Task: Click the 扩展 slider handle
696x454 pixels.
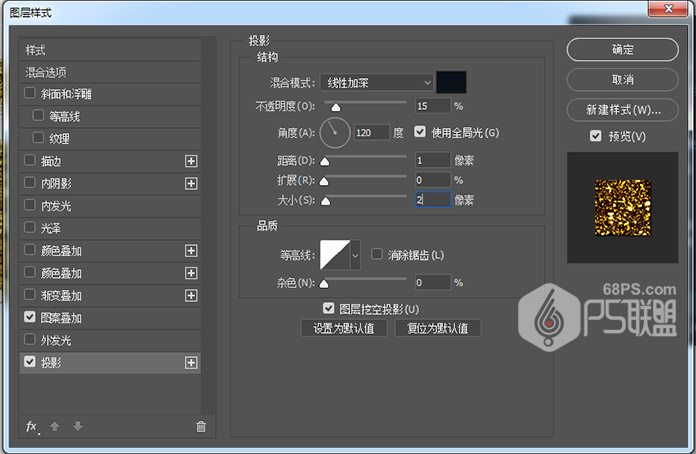Action: tap(324, 181)
